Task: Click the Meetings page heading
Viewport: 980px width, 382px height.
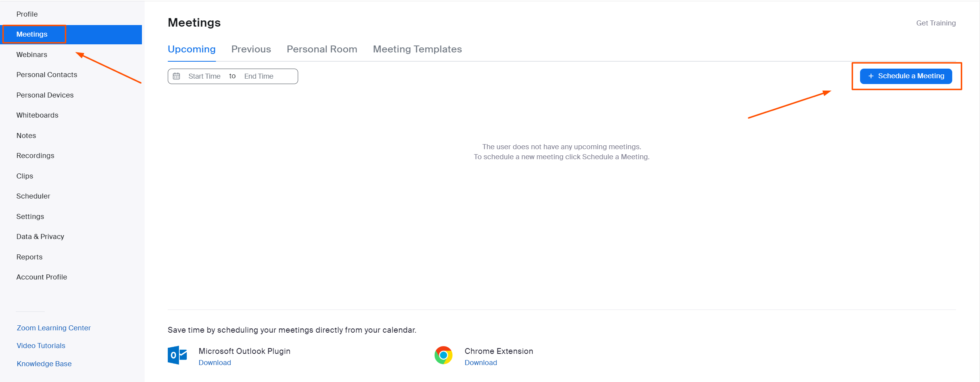Action: coord(194,23)
